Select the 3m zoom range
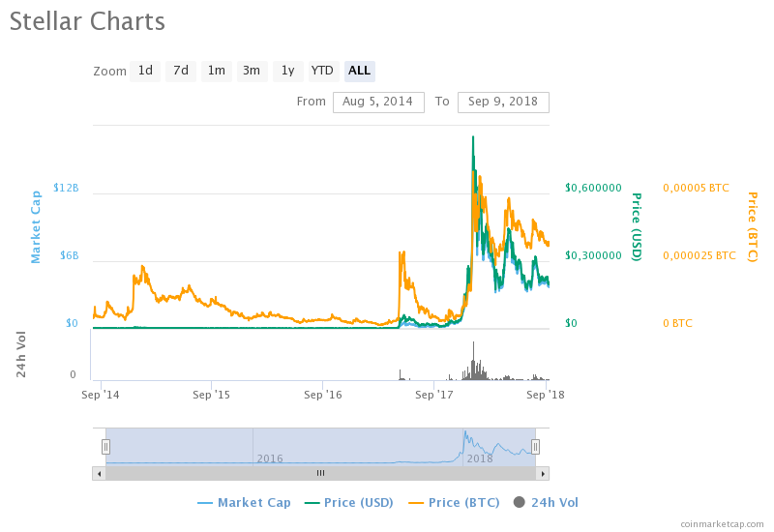 (252, 71)
